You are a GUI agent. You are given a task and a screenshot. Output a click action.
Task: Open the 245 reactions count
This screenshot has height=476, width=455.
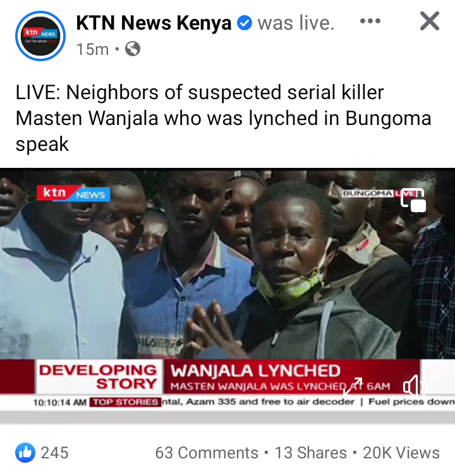tap(55, 453)
